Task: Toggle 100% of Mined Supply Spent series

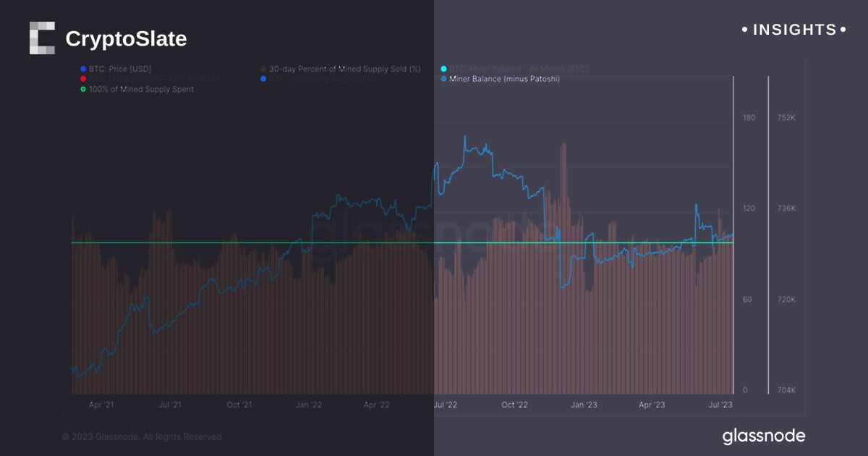Action: (x=141, y=89)
